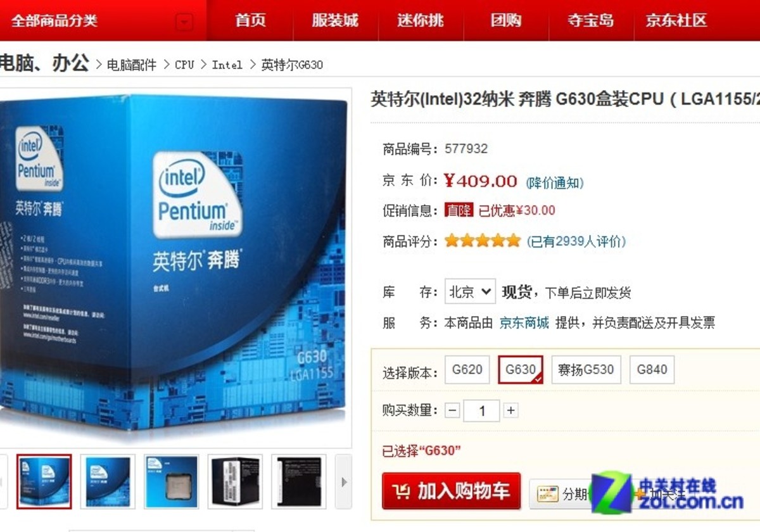Viewport: 760px width, 532px height.
Task: Open the 降价通知 price alert link
Action: point(555,183)
